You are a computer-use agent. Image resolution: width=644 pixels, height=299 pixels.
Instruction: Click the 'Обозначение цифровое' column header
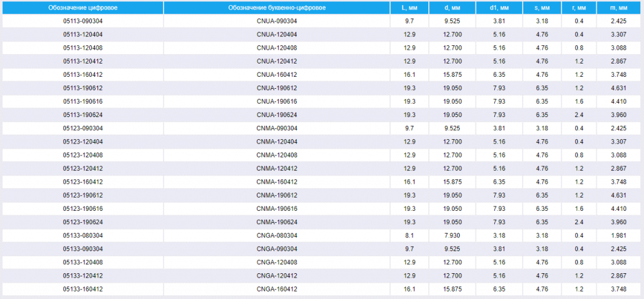[x=83, y=8]
